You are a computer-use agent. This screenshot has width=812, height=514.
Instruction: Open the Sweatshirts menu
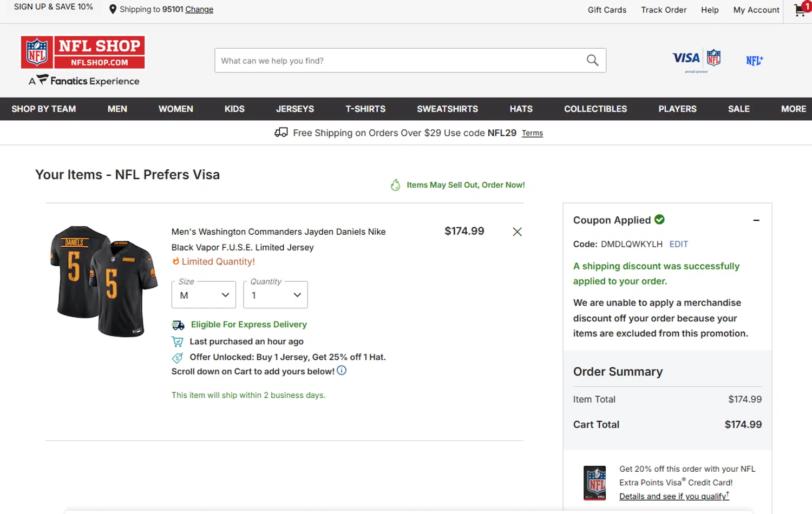(x=447, y=109)
